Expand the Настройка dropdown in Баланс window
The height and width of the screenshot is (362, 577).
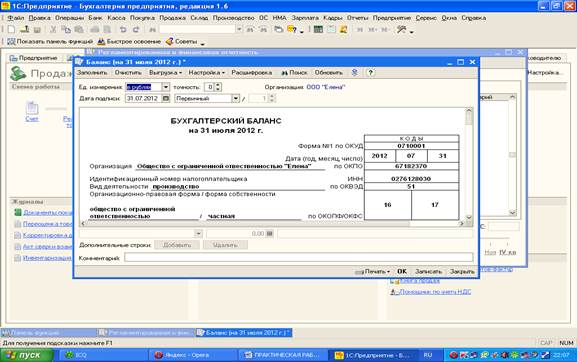coord(206,72)
